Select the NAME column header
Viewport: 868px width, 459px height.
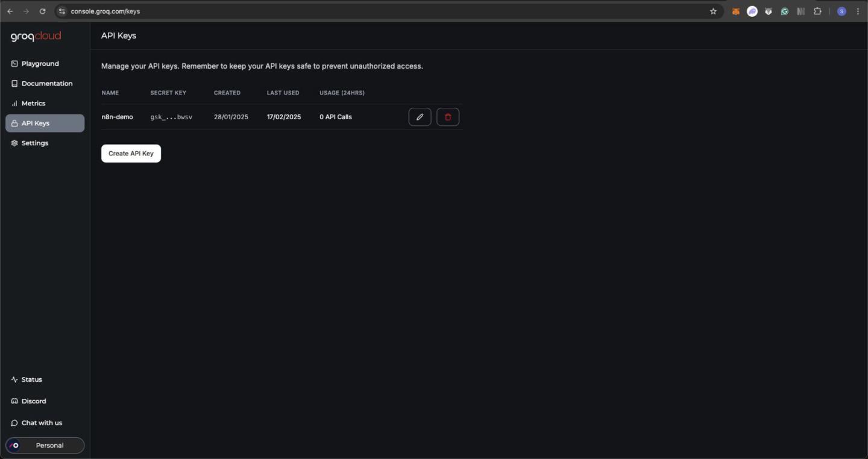click(110, 93)
